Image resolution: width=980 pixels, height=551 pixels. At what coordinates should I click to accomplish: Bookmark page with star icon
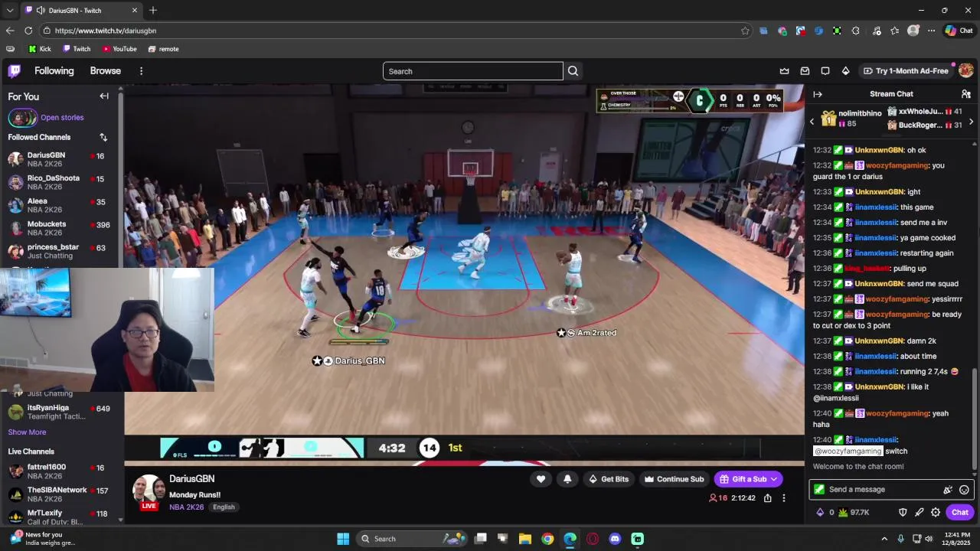745,31
